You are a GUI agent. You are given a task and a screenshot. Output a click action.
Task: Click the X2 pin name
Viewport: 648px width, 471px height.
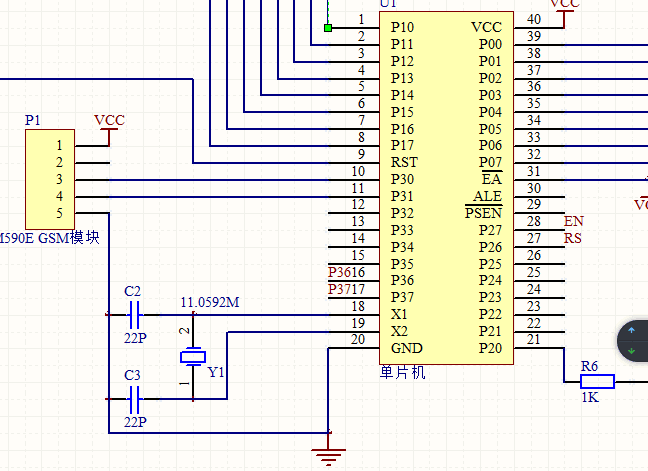pyautogui.click(x=399, y=331)
